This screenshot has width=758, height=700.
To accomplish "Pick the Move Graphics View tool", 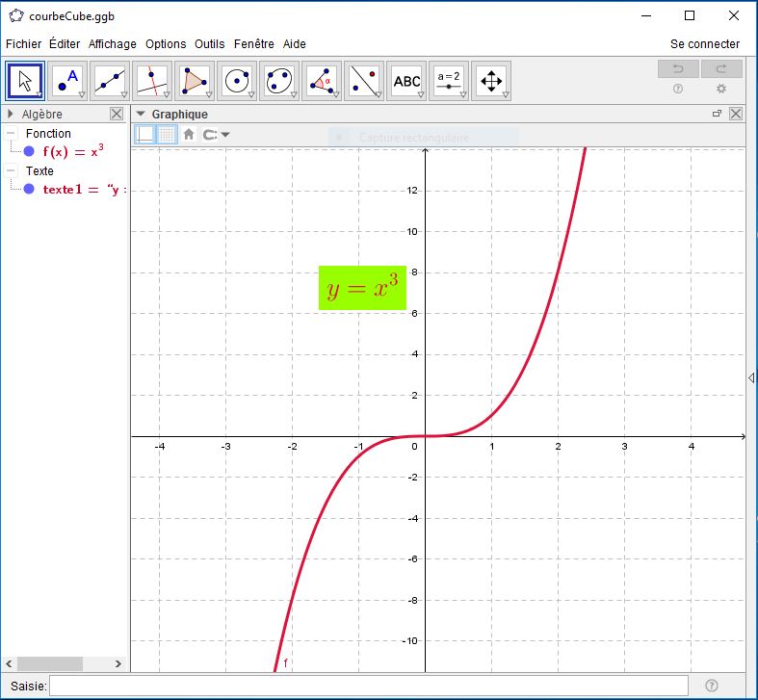I will [x=491, y=81].
